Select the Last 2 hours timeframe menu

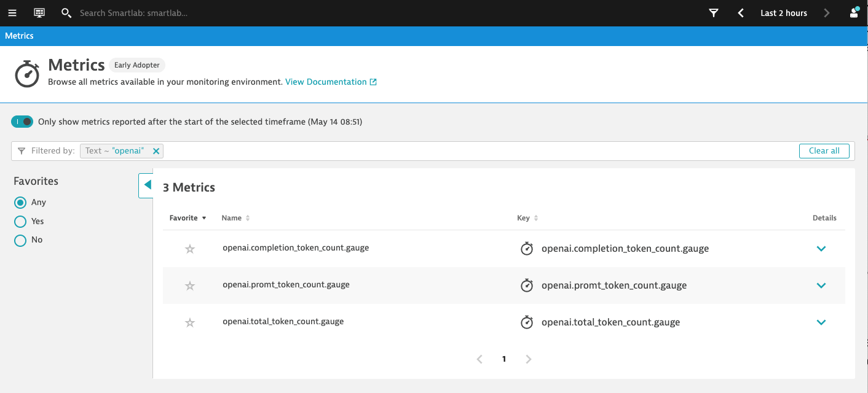783,12
